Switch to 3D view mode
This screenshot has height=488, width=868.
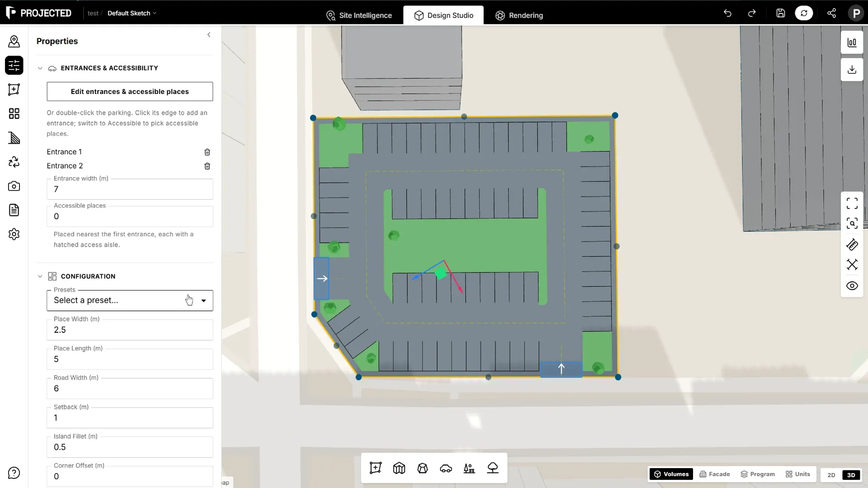(851, 475)
